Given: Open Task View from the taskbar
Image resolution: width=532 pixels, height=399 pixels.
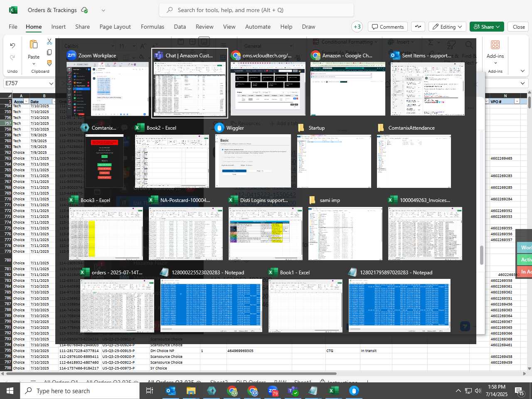Looking at the screenshot, I should pos(150,391).
